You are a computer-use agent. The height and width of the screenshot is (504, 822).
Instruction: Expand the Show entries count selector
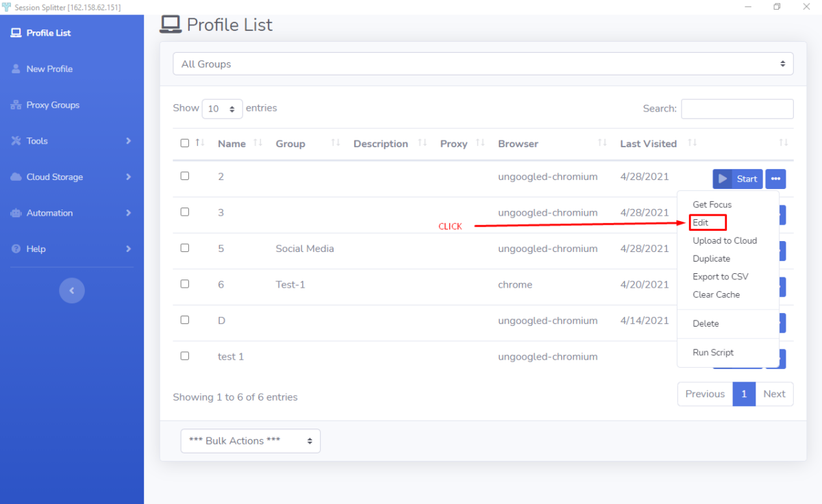tap(222, 109)
